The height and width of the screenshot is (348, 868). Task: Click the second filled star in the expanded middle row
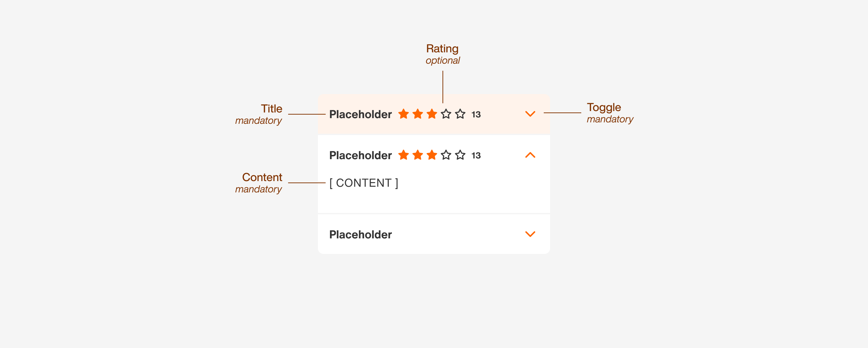(418, 155)
